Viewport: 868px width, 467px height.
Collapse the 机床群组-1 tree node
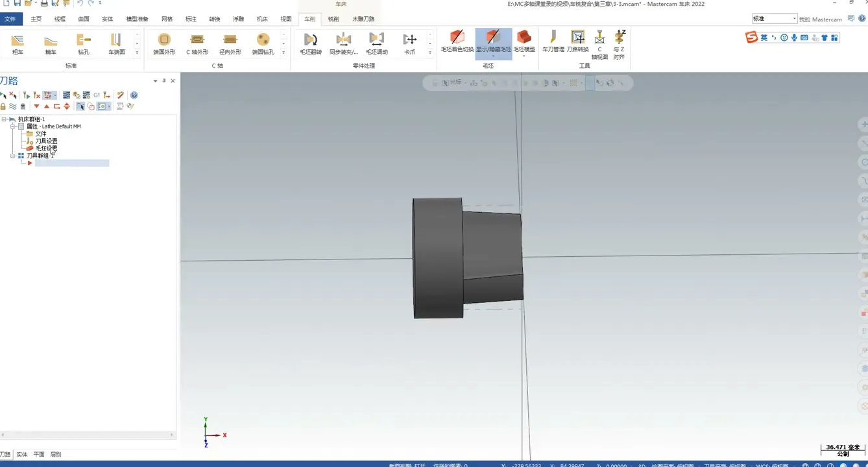(4, 119)
